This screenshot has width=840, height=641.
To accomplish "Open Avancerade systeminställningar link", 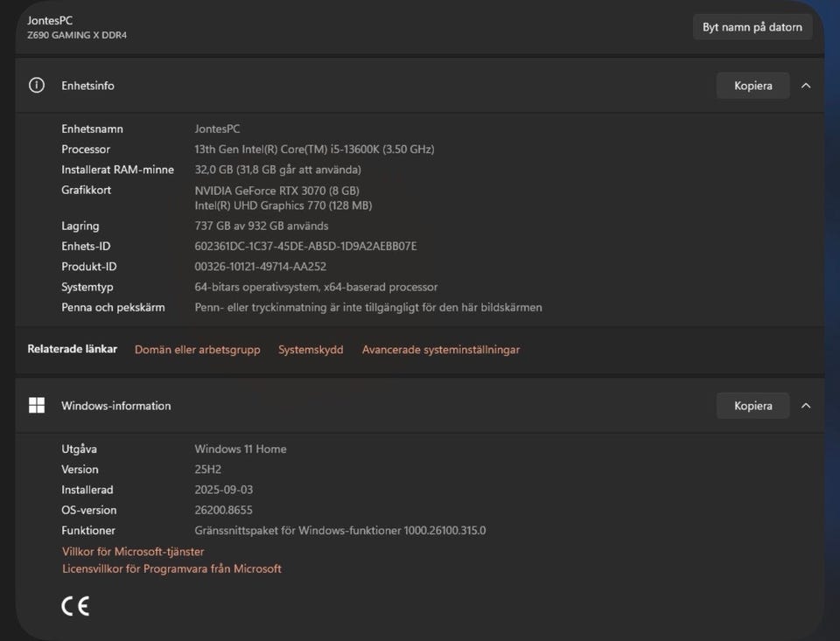I will click(441, 350).
